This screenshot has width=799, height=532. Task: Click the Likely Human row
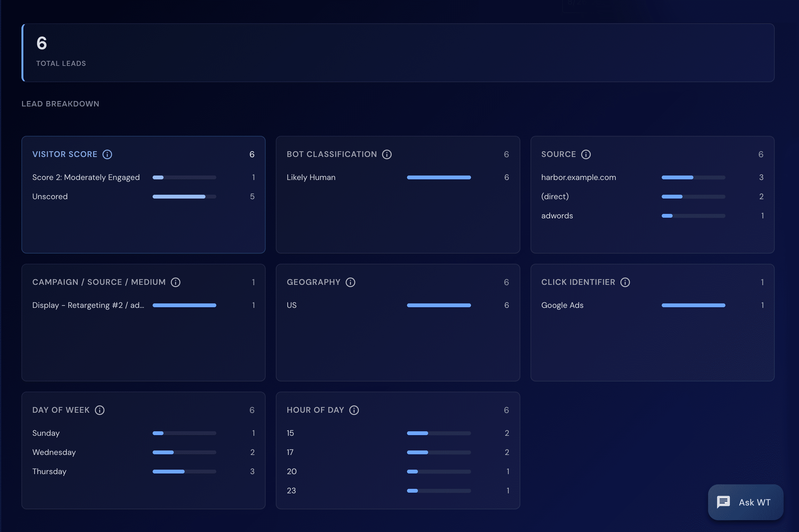[x=398, y=177]
